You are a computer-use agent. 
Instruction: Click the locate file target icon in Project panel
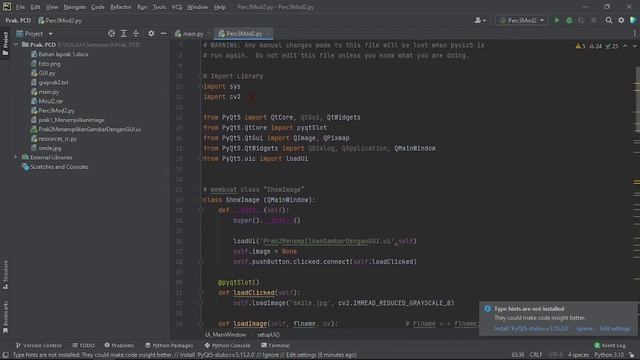pos(111,33)
